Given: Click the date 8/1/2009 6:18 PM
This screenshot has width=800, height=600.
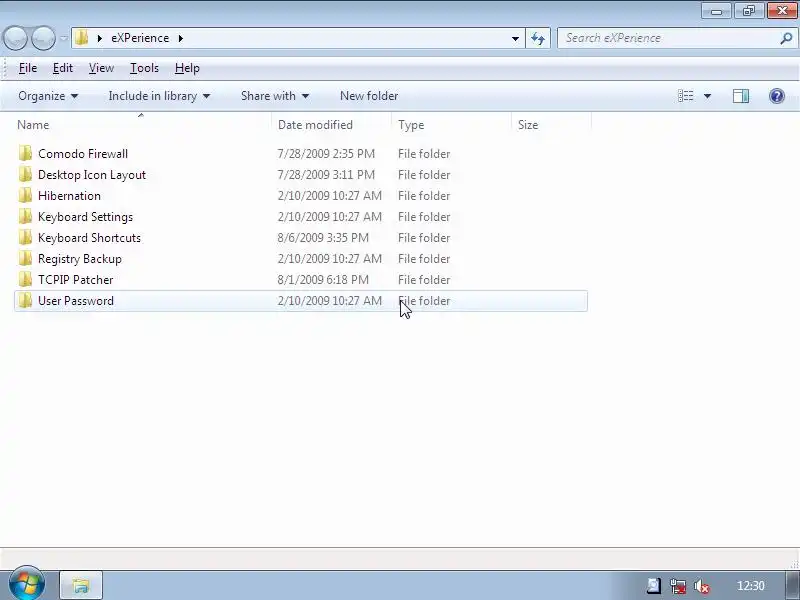Looking at the screenshot, I should (323, 280).
